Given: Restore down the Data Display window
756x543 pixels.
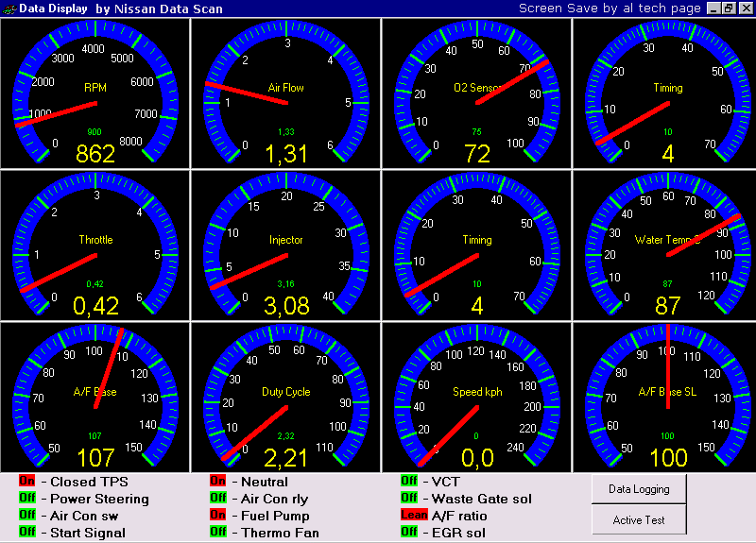Looking at the screenshot, I should point(728,8).
